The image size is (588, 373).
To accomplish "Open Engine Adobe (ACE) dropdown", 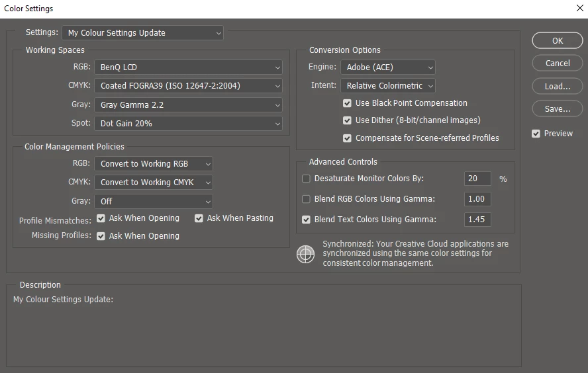I will (x=388, y=67).
